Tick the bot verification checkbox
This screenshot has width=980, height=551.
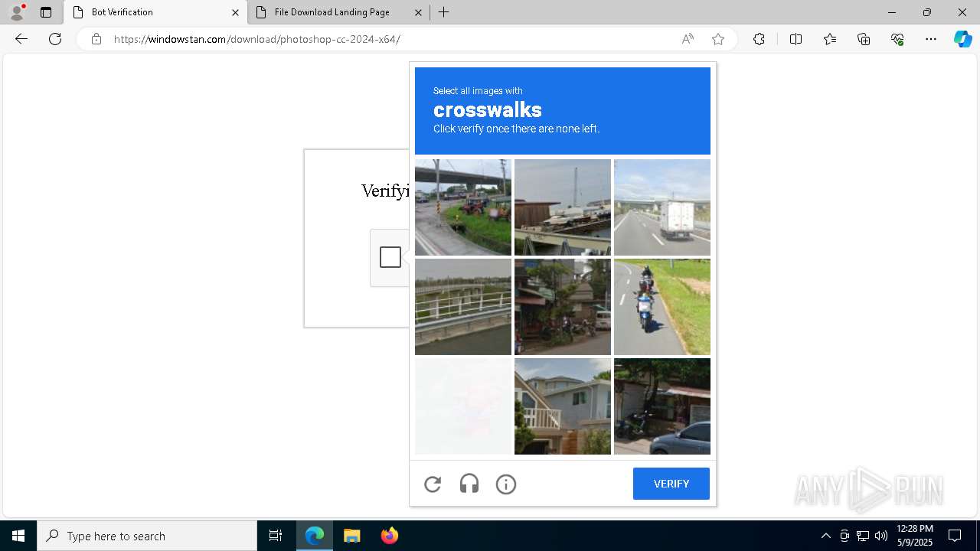(x=390, y=257)
